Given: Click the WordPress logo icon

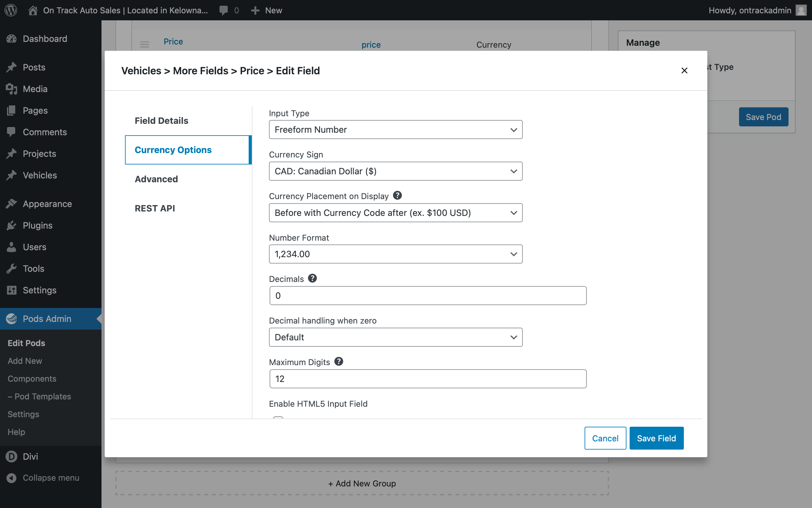Looking at the screenshot, I should click(11, 10).
